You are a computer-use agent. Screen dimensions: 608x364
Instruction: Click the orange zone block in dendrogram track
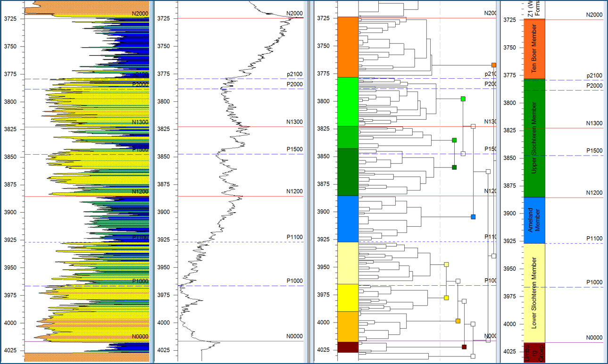click(x=348, y=47)
